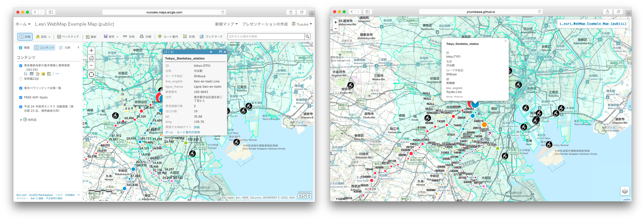644x221 pixels.
Task: Uncheck 東京パラリンピック会場一覧 layer
Action: pyautogui.click(x=21, y=88)
